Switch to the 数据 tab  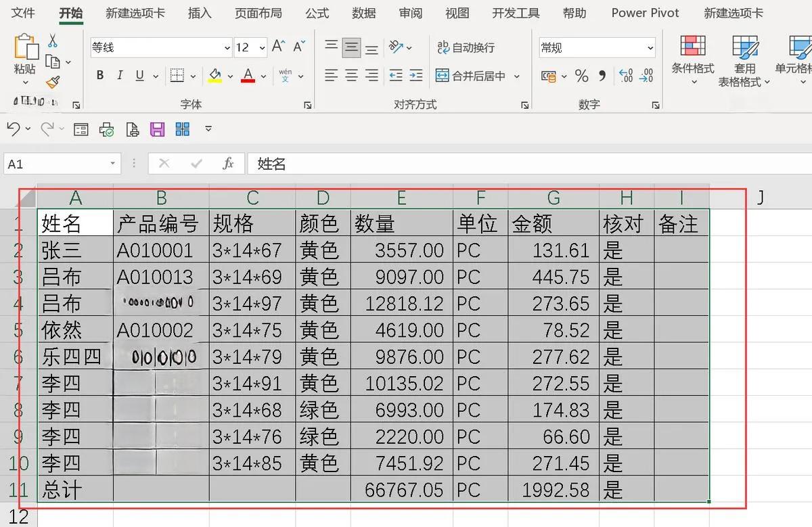[364, 13]
